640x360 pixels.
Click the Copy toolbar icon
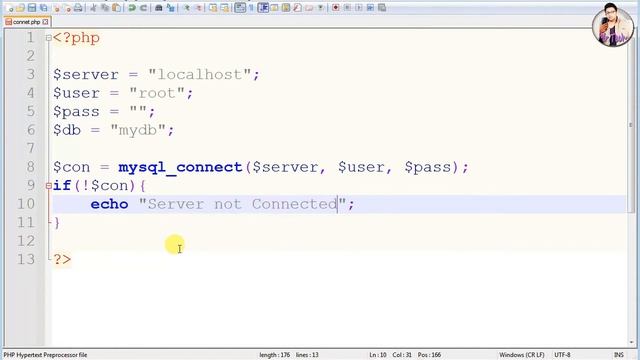click(104, 8)
